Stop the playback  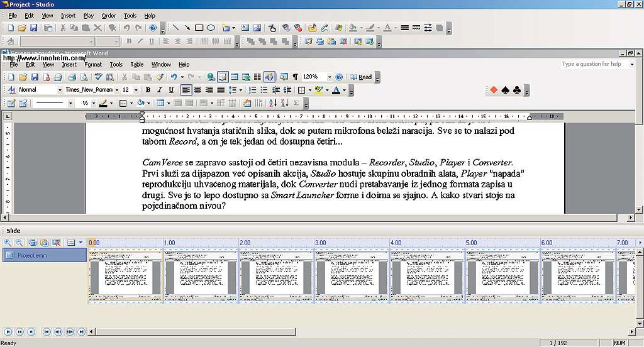coord(31,331)
